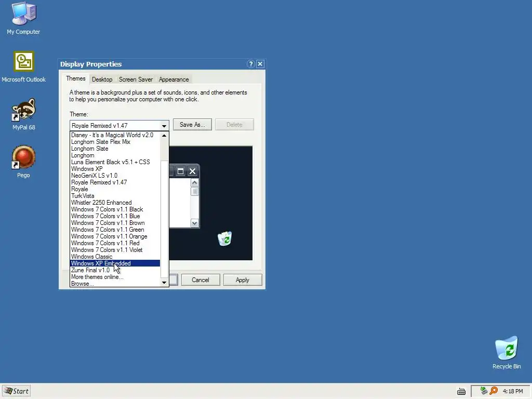Viewport: 532px width, 399px height.
Task: Click the Cancel button
Action: tap(201, 280)
